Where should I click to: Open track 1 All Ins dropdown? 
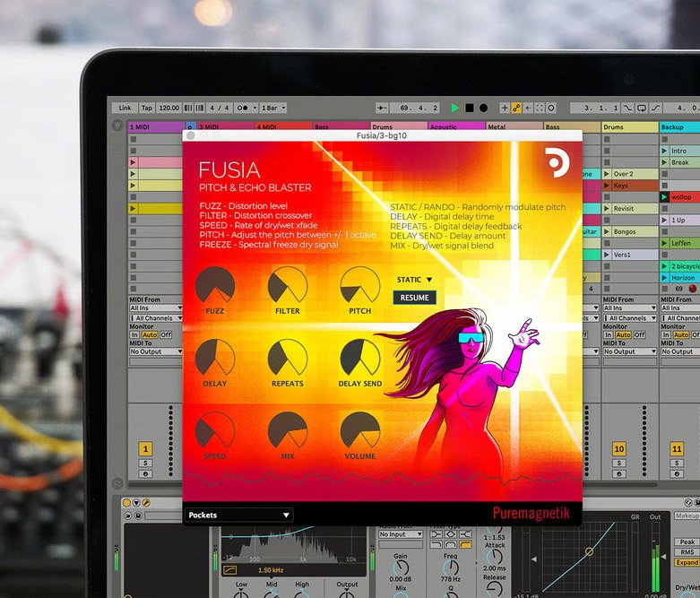pyautogui.click(x=156, y=308)
